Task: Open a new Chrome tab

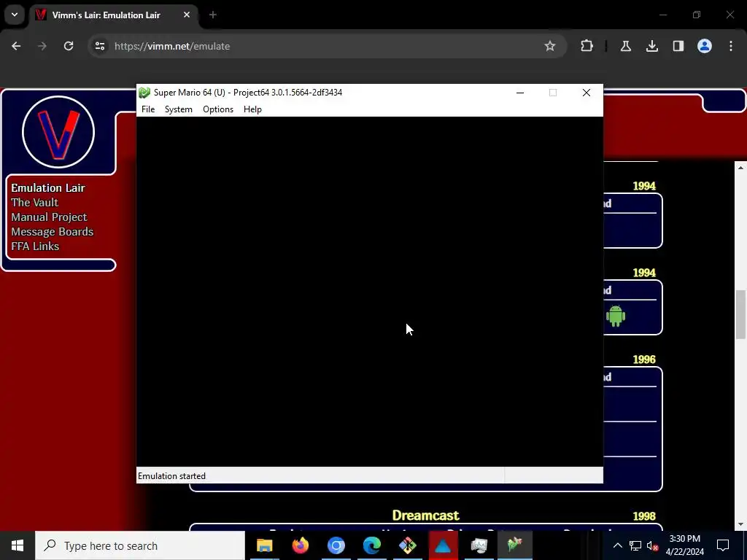Action: (x=213, y=15)
